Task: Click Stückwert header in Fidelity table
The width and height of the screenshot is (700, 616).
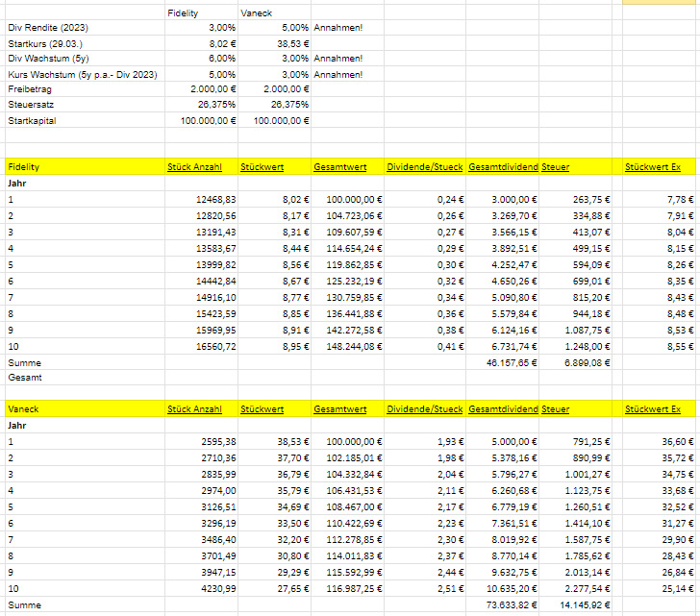Action: coord(262,167)
